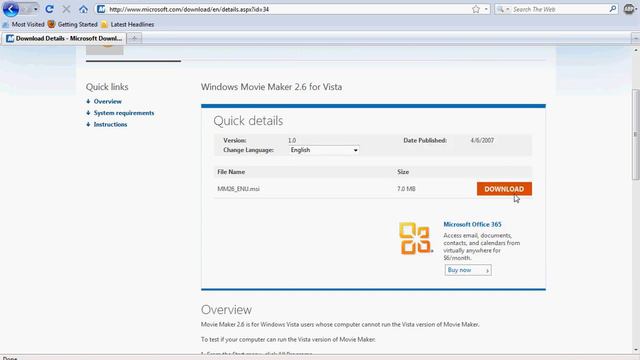The height and width of the screenshot is (360, 640).
Task: Click the orange DOWNLOAD button
Action: pos(504,189)
